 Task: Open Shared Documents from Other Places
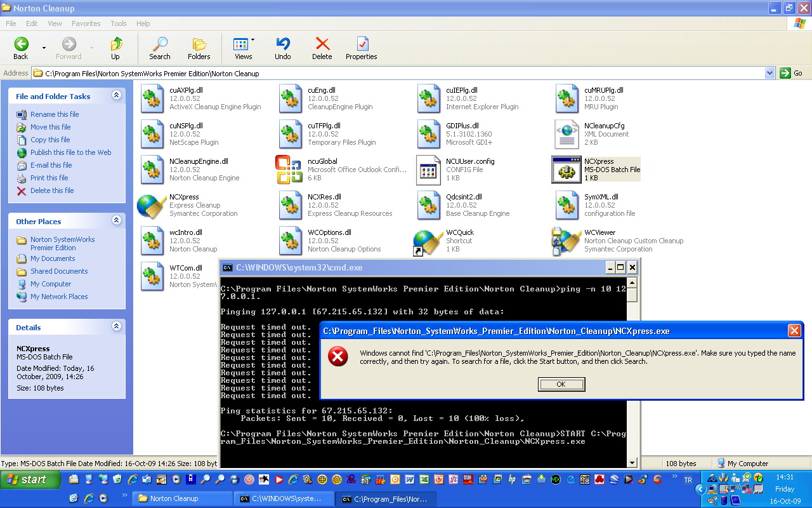tap(59, 271)
